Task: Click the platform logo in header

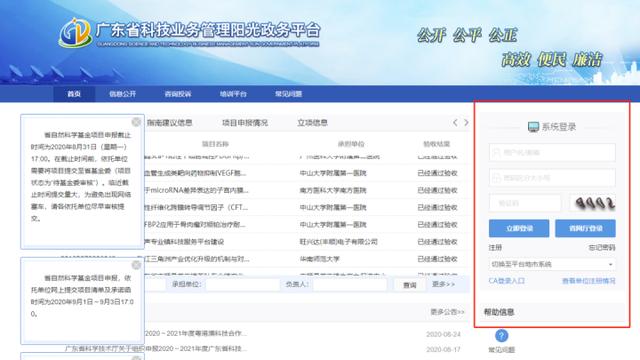Action: (74, 33)
